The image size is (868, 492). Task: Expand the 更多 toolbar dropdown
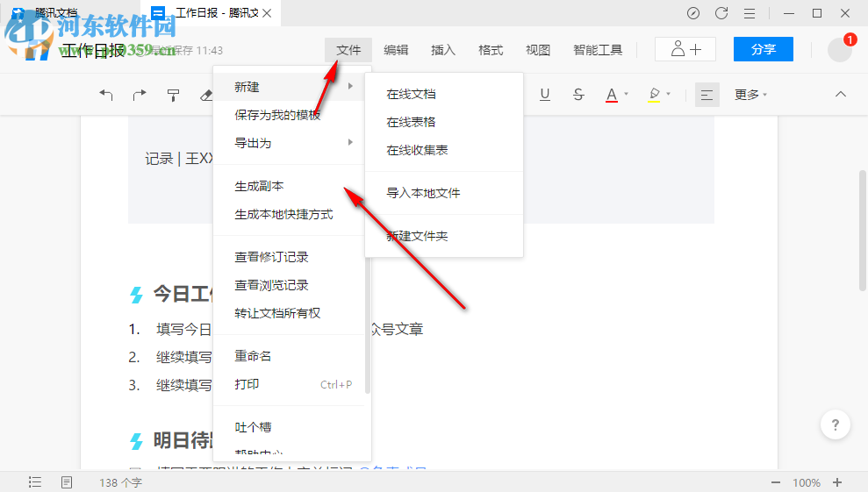click(750, 95)
